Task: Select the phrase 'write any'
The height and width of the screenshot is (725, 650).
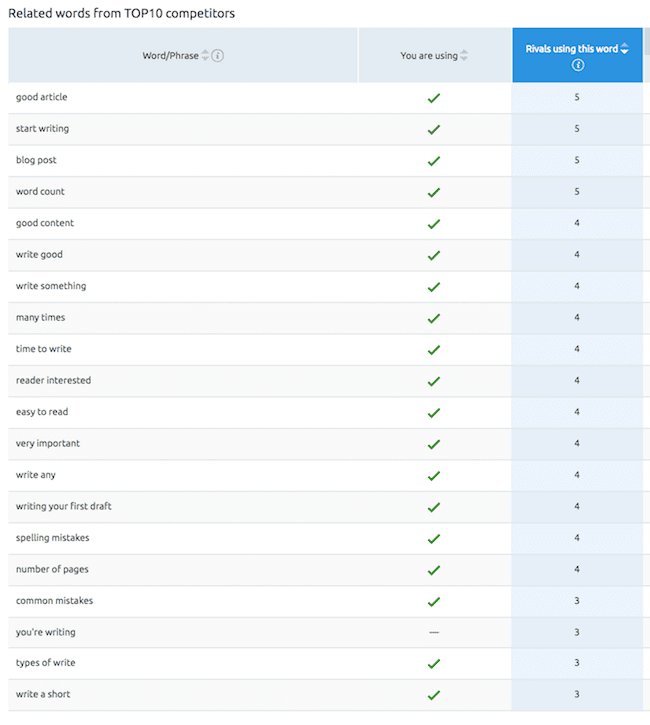Action: (36, 474)
